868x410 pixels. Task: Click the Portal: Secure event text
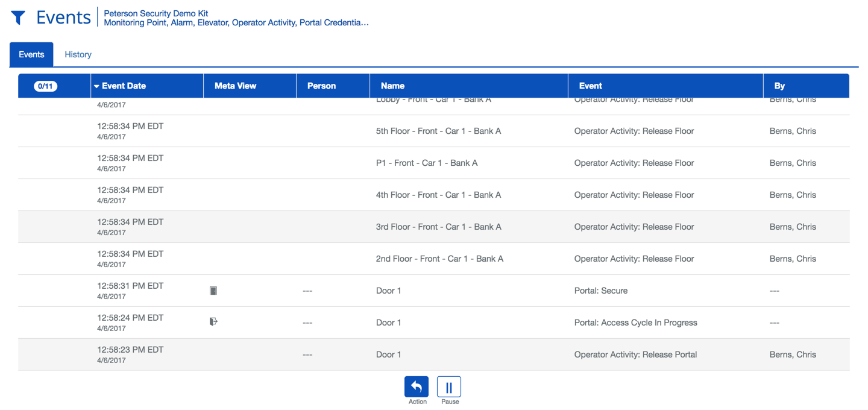pos(601,291)
